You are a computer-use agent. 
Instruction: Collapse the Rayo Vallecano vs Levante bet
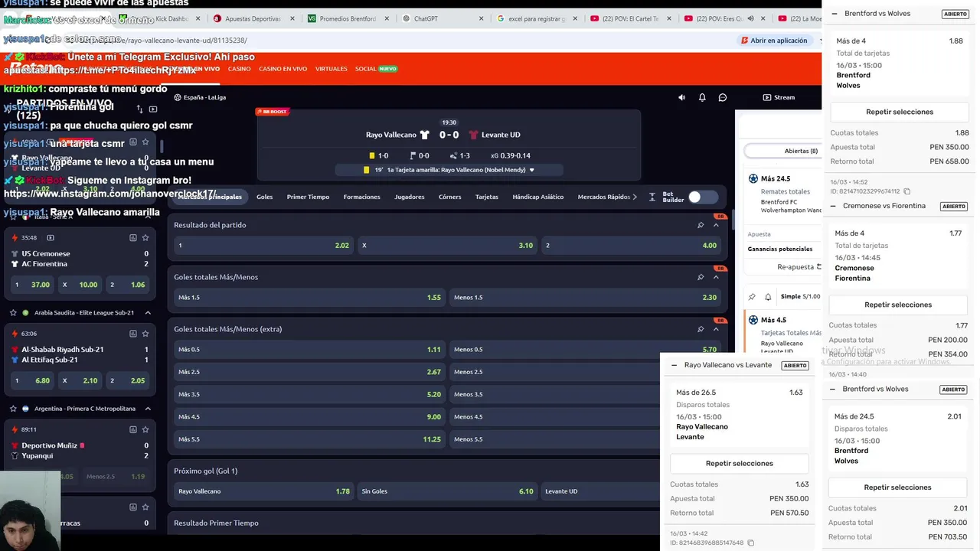tap(674, 365)
